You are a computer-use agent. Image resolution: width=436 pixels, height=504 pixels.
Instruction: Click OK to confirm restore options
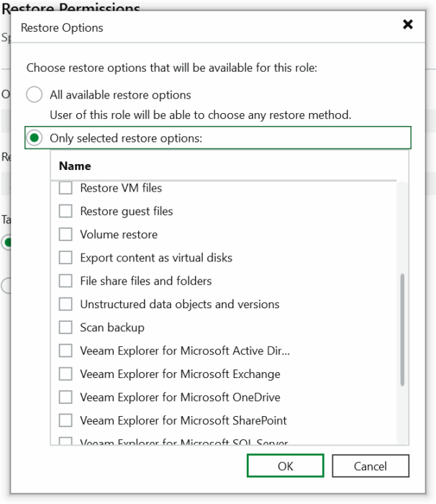(x=286, y=466)
